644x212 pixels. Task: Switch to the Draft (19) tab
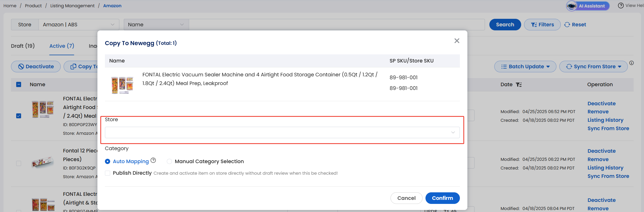coord(23,46)
